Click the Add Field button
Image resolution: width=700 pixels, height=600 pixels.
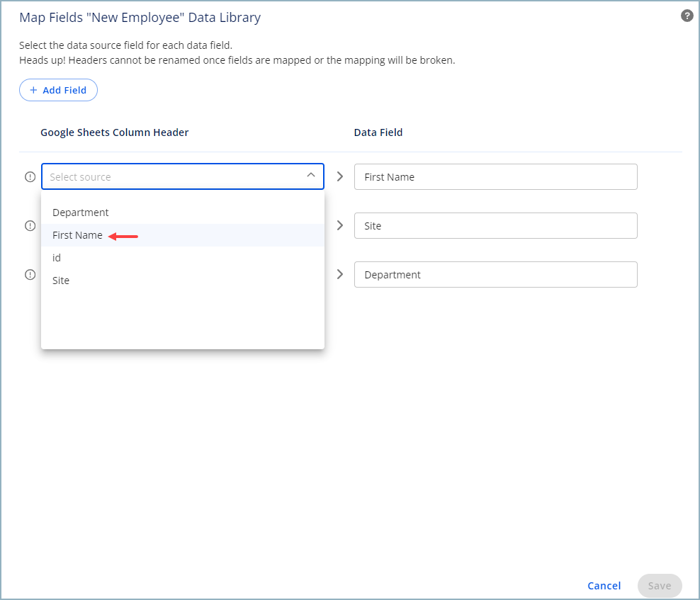coord(59,90)
